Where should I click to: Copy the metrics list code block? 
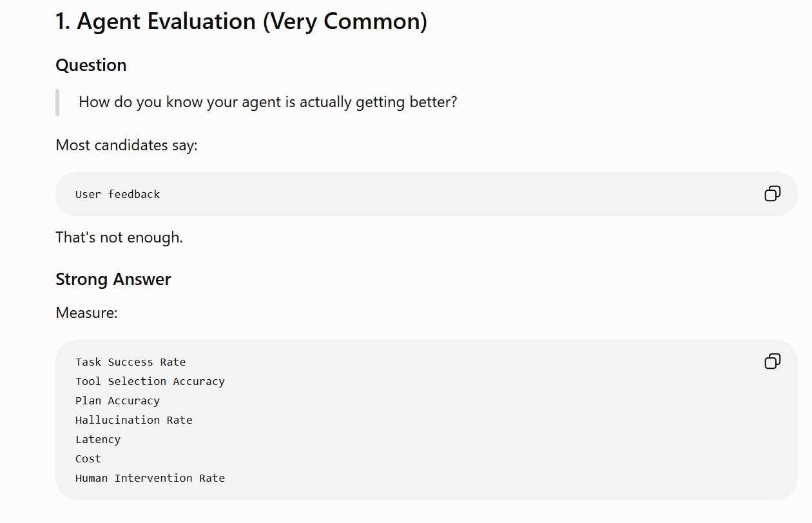click(x=772, y=361)
